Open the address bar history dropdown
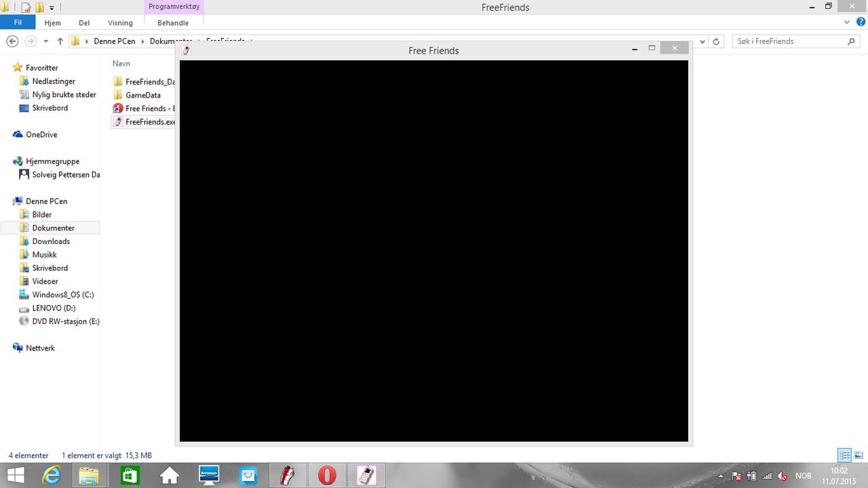 click(x=703, y=41)
